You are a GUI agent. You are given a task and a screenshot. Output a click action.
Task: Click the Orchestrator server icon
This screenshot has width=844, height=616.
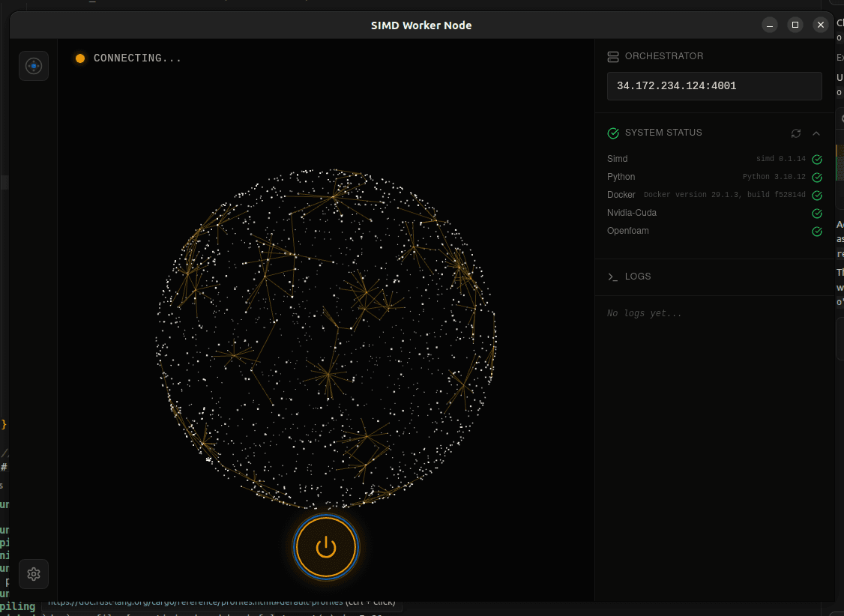pos(612,55)
